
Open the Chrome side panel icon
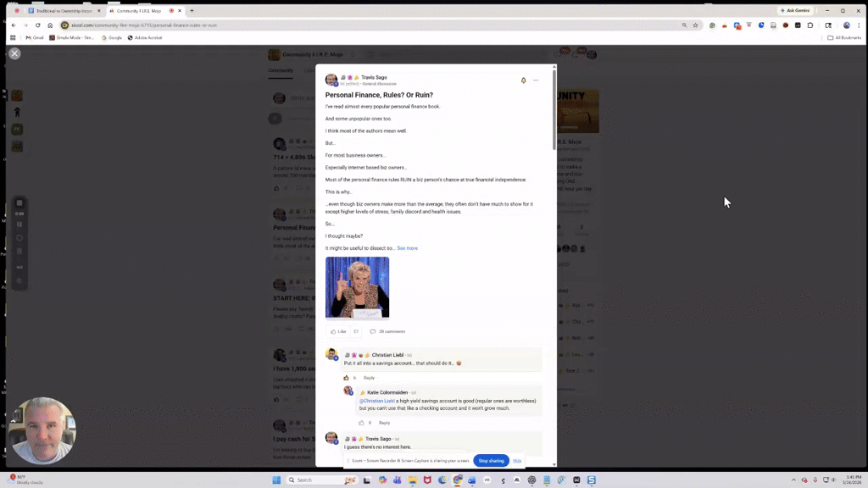pyautogui.click(x=828, y=25)
